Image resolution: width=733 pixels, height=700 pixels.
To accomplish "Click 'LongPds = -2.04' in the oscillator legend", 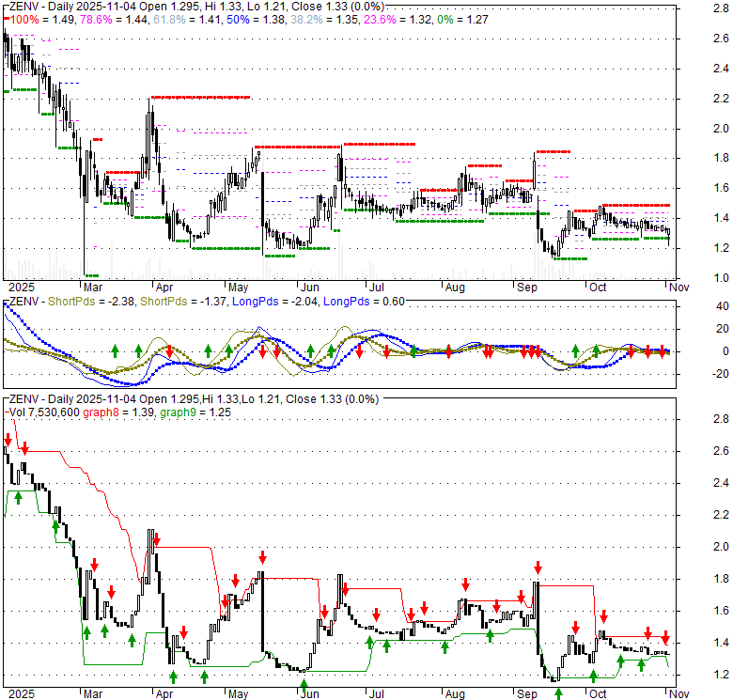I will coord(274,302).
